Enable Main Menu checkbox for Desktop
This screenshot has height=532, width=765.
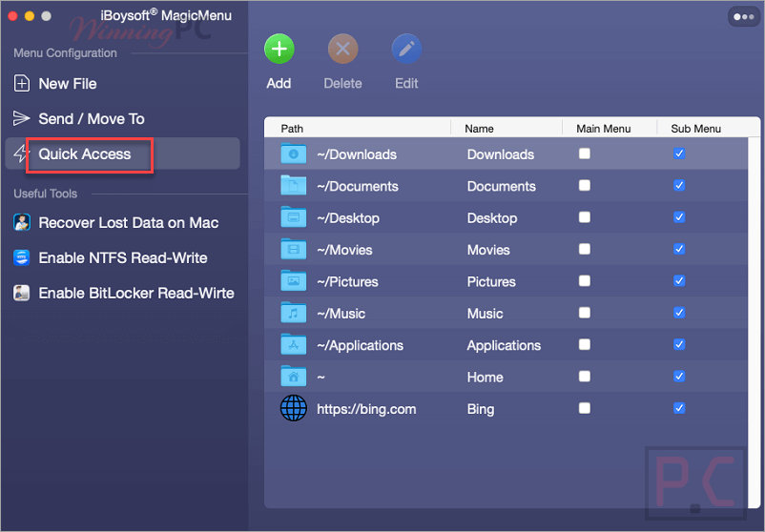point(585,217)
